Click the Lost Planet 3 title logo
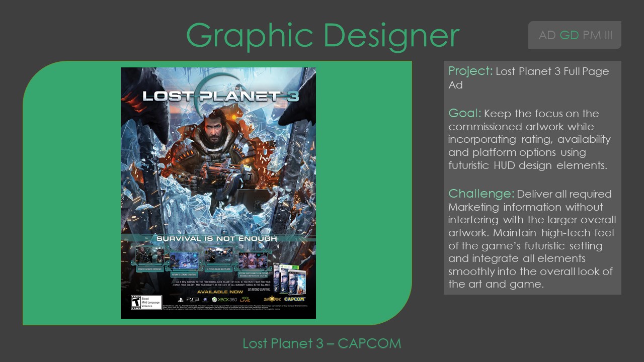 [220, 96]
